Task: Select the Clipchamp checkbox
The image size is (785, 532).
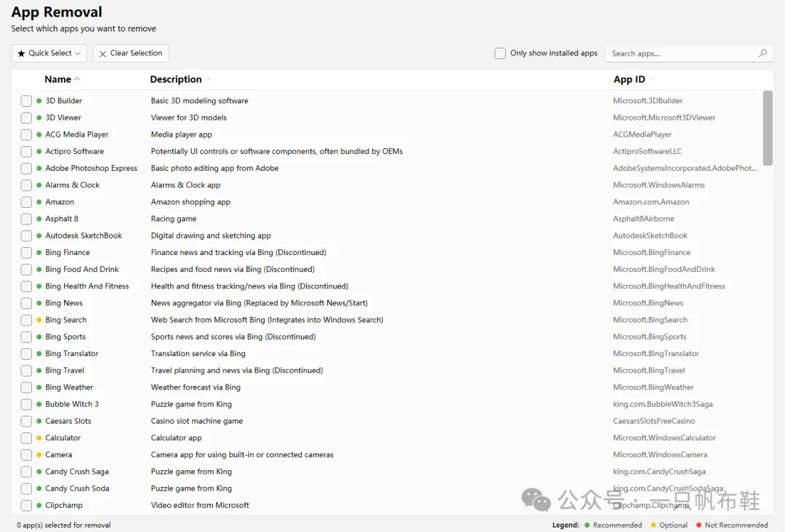Action: (x=27, y=505)
